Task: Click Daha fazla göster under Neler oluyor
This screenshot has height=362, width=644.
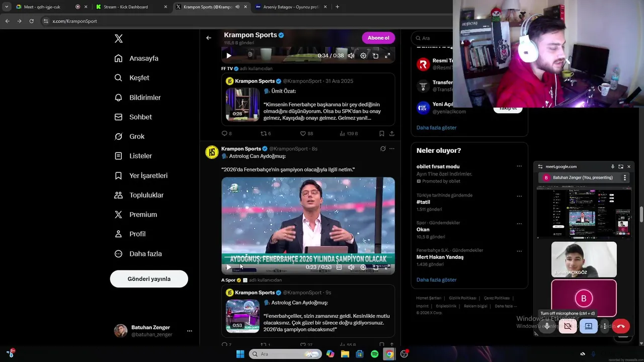Action: coord(436,280)
